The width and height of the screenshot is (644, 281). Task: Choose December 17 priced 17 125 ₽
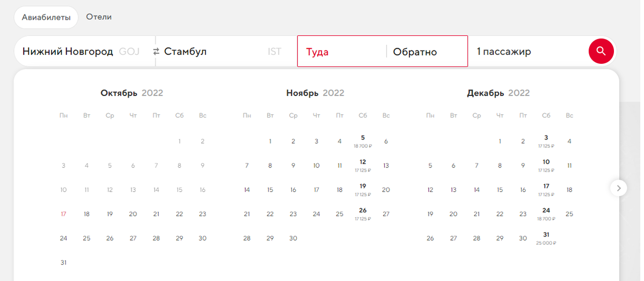[x=546, y=189]
